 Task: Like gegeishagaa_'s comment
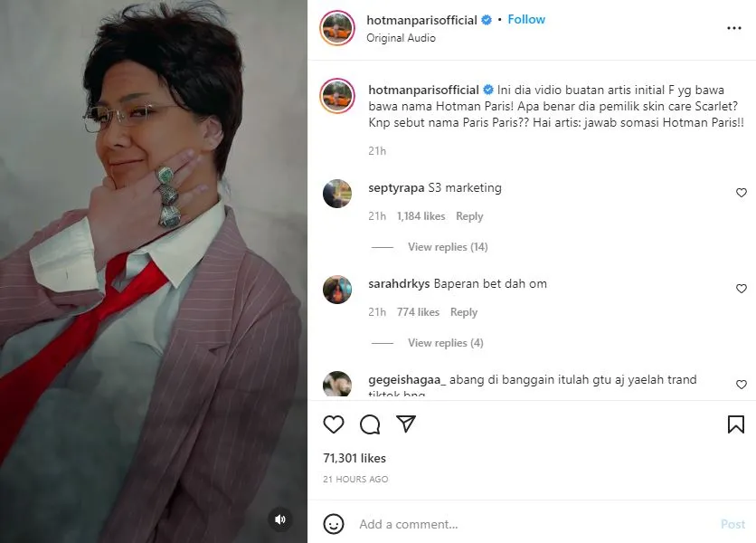[x=741, y=385]
